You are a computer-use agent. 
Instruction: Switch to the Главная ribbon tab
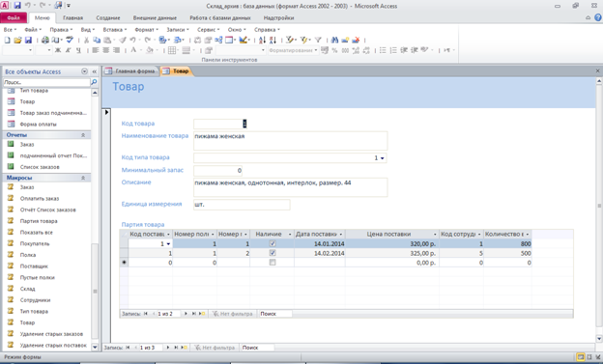72,17
